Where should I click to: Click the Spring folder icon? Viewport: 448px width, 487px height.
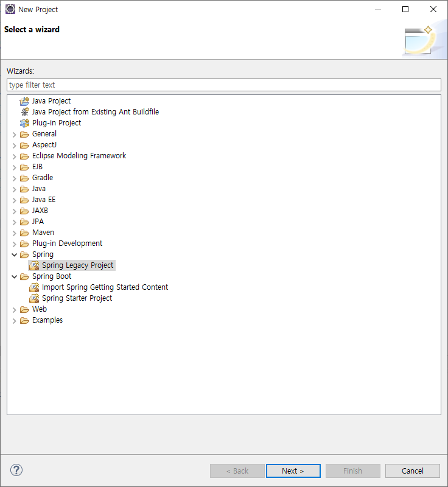coord(24,254)
